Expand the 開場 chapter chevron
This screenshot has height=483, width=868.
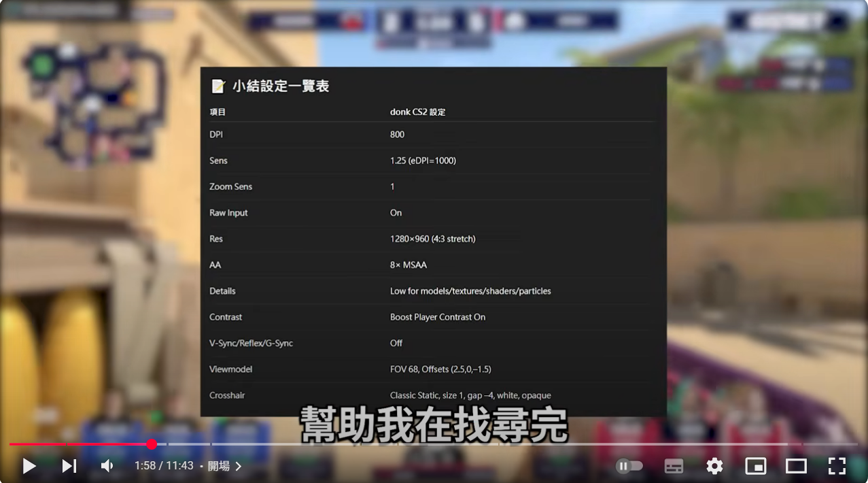[239, 467]
